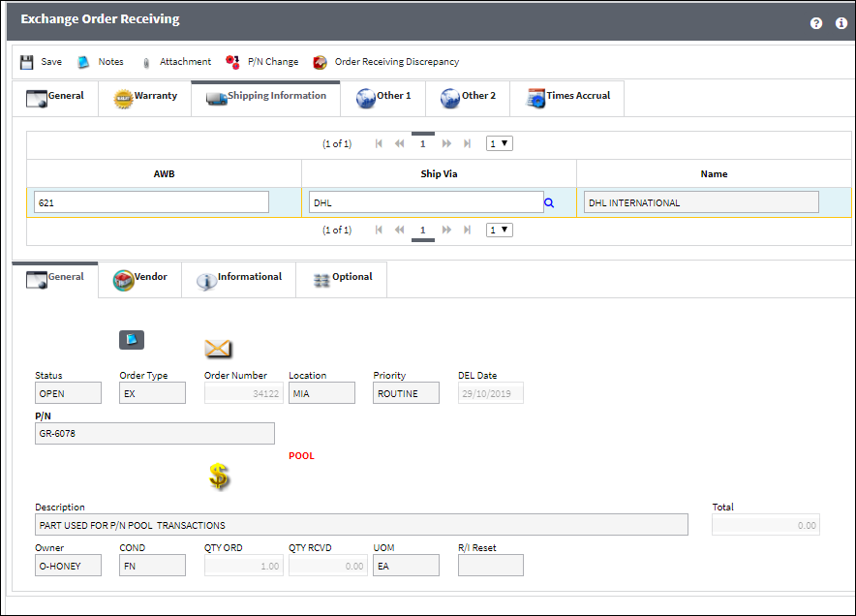The width and height of the screenshot is (856, 616).
Task: Select the lower General tab
Action: tap(55, 280)
